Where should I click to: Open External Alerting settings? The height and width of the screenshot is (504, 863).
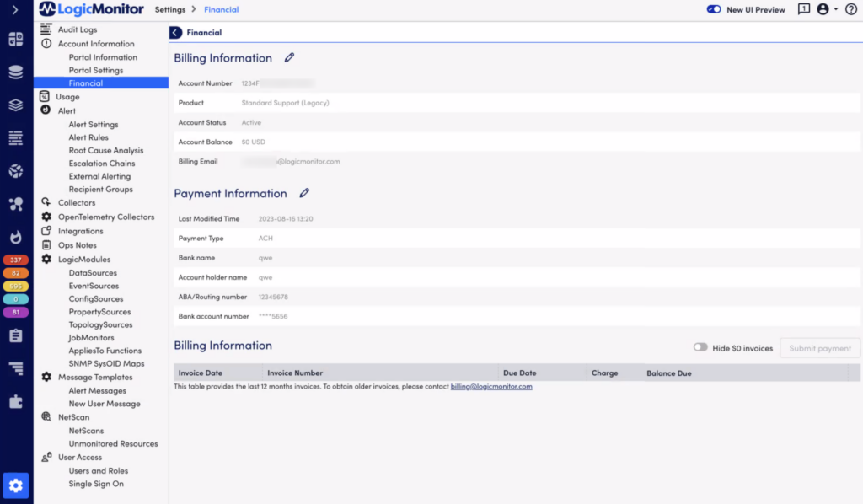click(99, 176)
